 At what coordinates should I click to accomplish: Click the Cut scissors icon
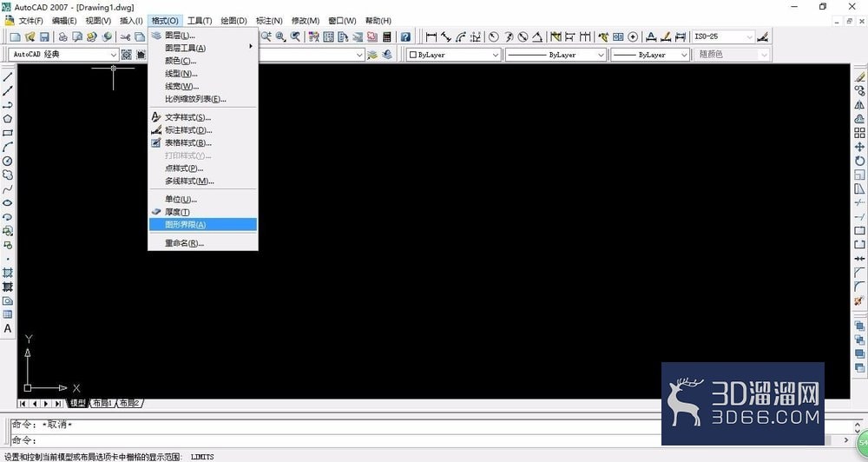point(126,37)
